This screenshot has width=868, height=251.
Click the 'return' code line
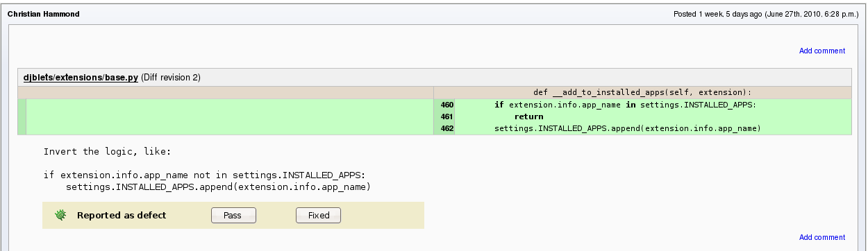pyautogui.click(x=528, y=116)
